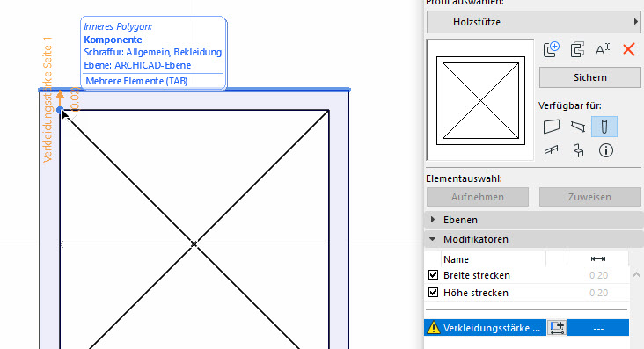This screenshot has width=644, height=349.
Task: Click the new profile icon
Action: tap(551, 50)
